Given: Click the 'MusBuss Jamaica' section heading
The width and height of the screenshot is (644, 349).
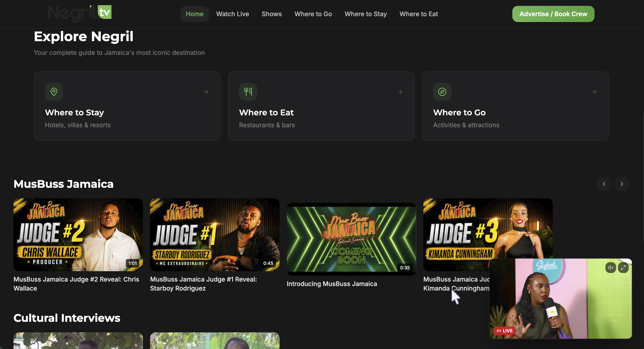Looking at the screenshot, I should pyautogui.click(x=64, y=184).
